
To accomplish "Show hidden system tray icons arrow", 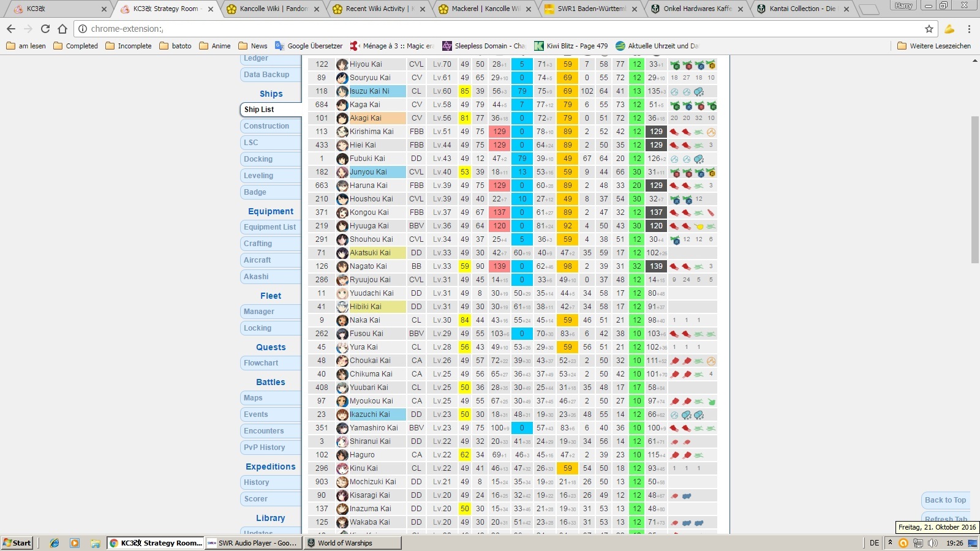I will coord(890,543).
